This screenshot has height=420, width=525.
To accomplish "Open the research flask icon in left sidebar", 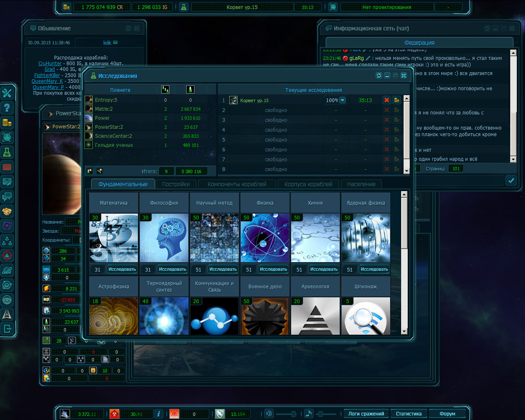I will pos(7,152).
